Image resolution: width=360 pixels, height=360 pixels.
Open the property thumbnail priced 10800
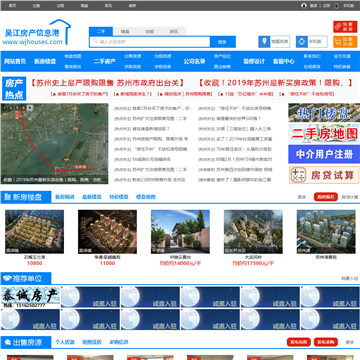click(x=34, y=232)
